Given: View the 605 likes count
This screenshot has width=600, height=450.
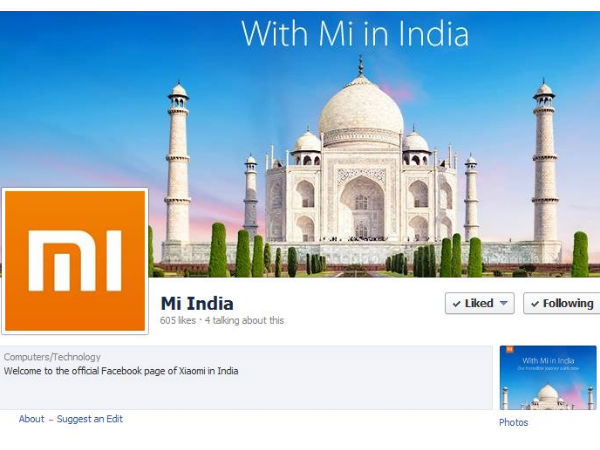Looking at the screenshot, I should point(178,320).
